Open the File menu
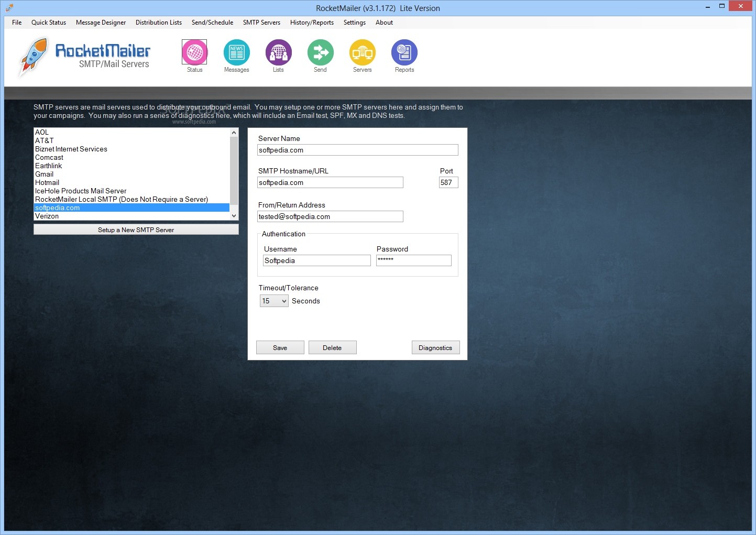The height and width of the screenshot is (535, 756). [x=17, y=23]
